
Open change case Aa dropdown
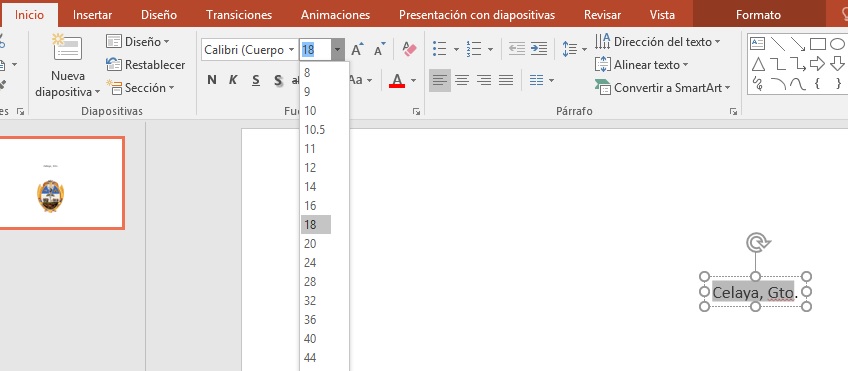point(361,80)
